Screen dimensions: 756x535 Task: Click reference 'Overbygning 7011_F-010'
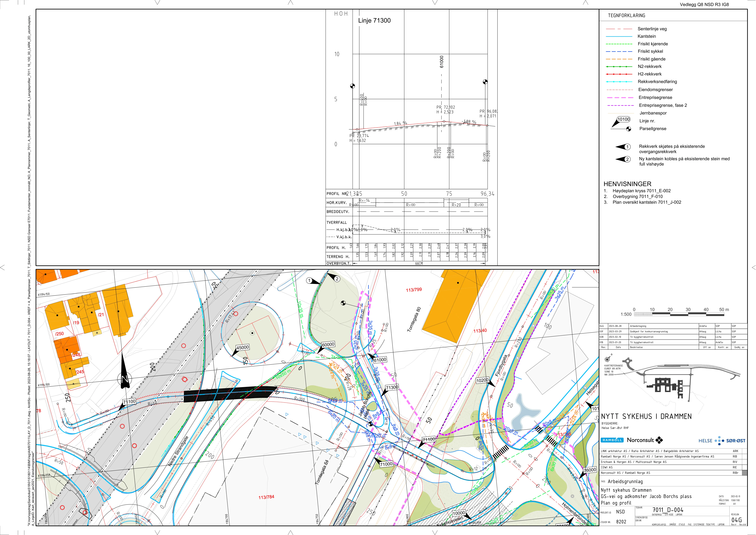point(637,197)
